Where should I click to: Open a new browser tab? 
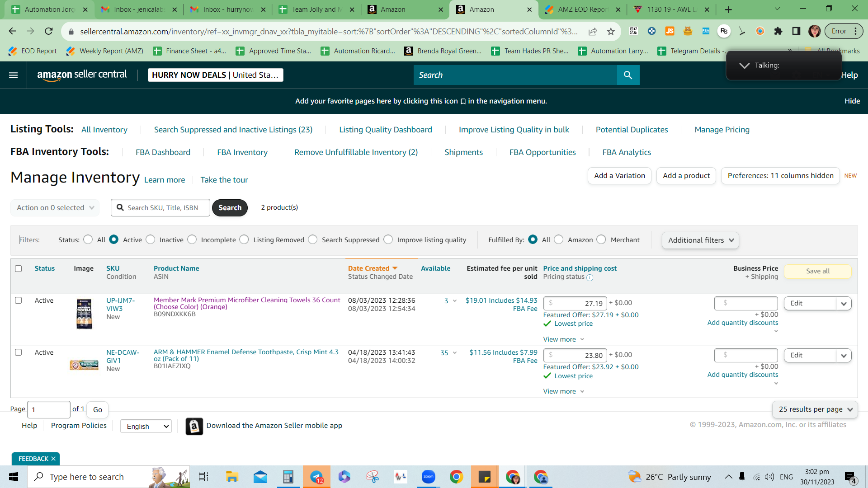(728, 9)
